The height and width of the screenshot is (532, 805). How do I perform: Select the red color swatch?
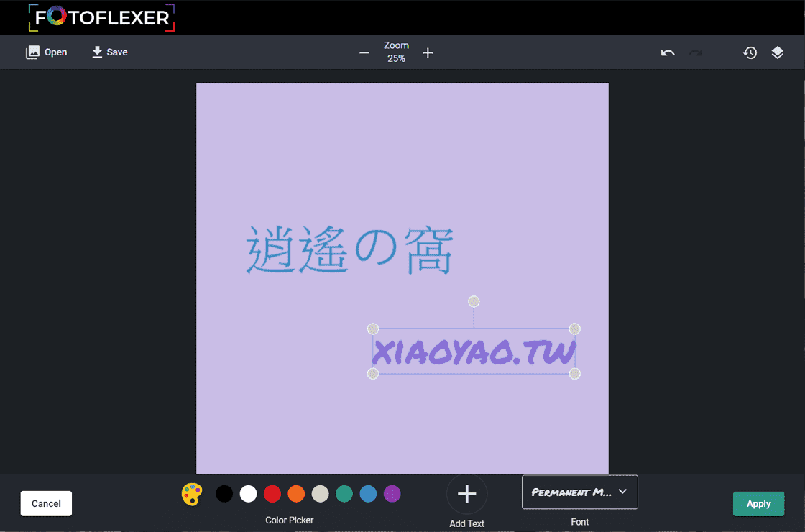tap(272, 494)
